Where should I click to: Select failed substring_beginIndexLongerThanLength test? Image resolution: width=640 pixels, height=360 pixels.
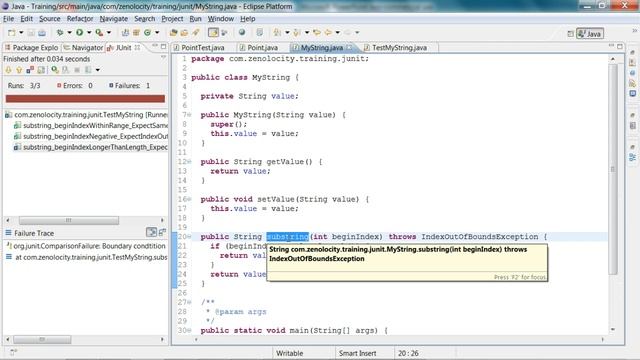coord(91,147)
